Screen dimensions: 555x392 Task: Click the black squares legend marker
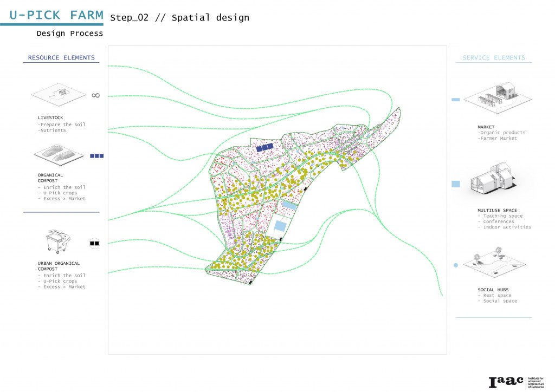click(x=94, y=243)
